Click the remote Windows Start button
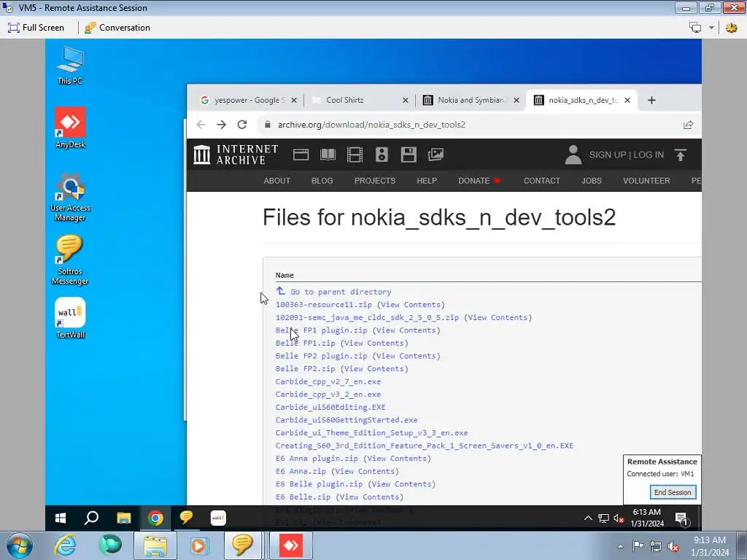Viewport: 747px width, 560px height. (61, 518)
